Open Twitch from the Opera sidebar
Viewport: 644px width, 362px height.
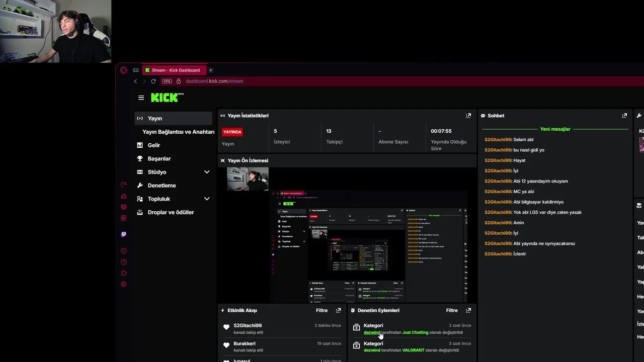(124, 234)
